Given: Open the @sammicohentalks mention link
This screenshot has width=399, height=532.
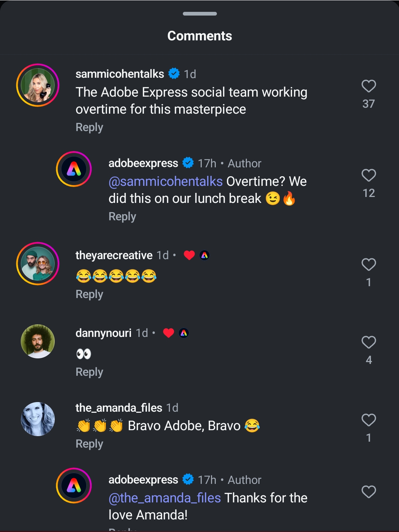Looking at the screenshot, I should coord(165,181).
